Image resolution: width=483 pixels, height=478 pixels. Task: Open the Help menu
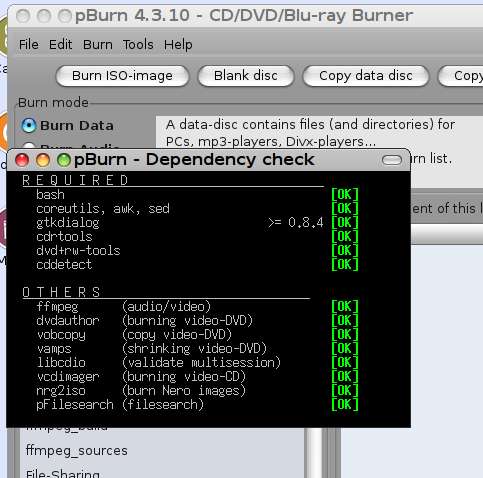[x=178, y=45]
